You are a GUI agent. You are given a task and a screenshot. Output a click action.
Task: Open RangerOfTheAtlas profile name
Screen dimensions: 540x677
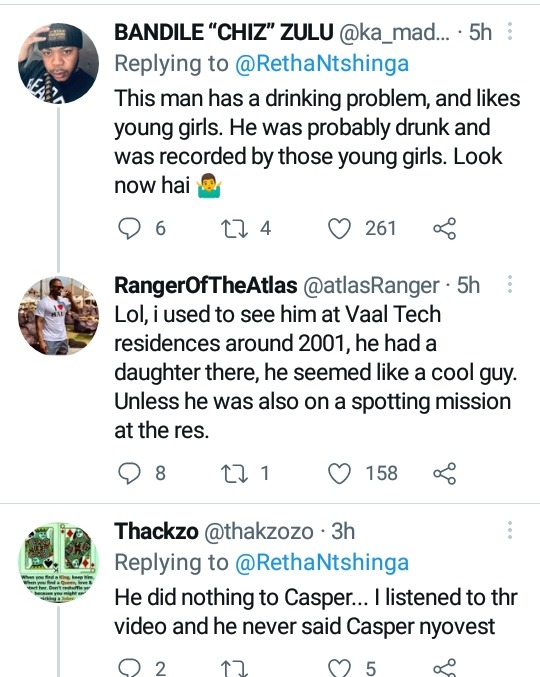pyautogui.click(x=205, y=285)
